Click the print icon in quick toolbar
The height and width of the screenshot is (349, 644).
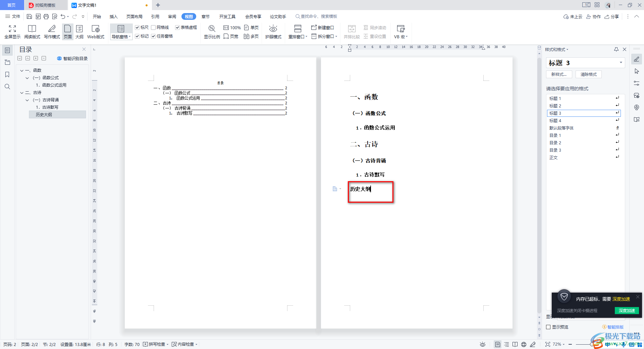tap(46, 16)
